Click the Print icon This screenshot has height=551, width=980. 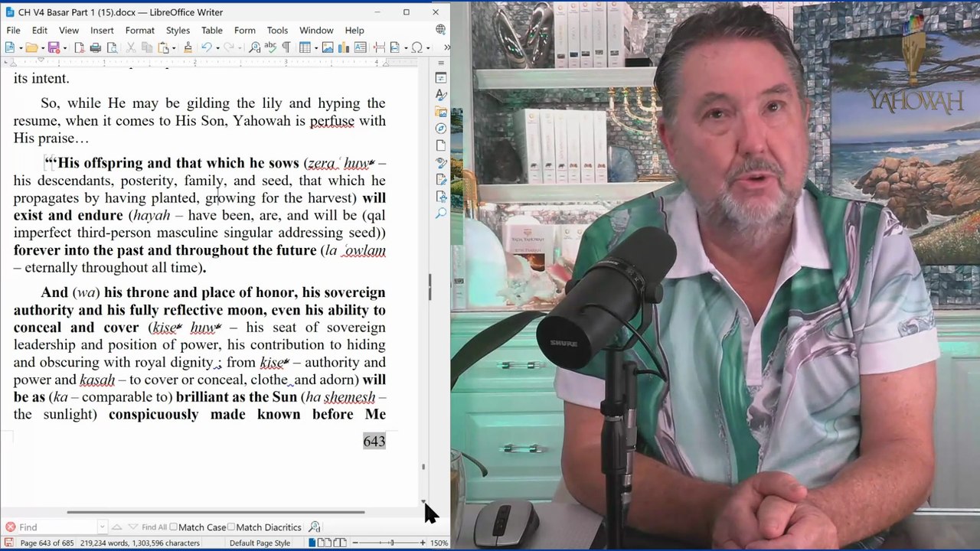point(96,47)
